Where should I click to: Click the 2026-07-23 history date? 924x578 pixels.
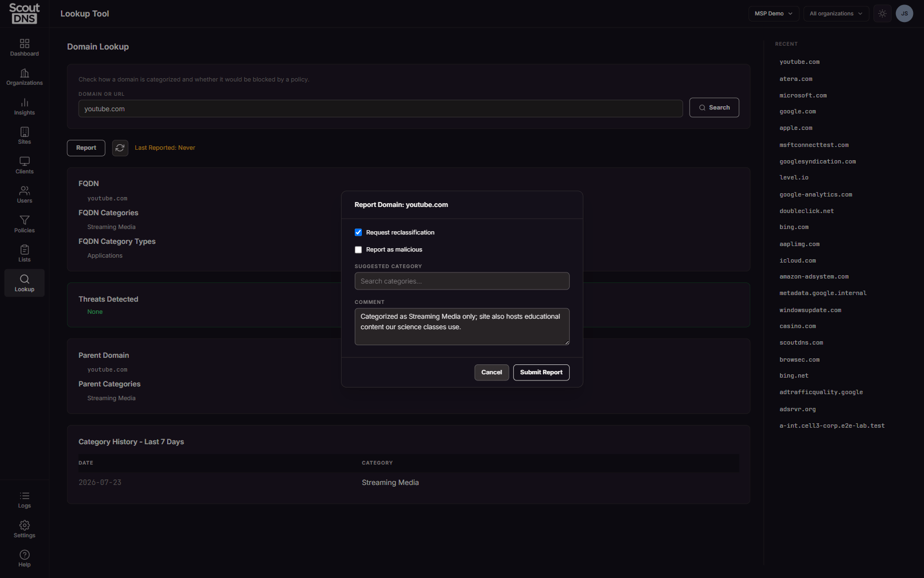coord(100,482)
